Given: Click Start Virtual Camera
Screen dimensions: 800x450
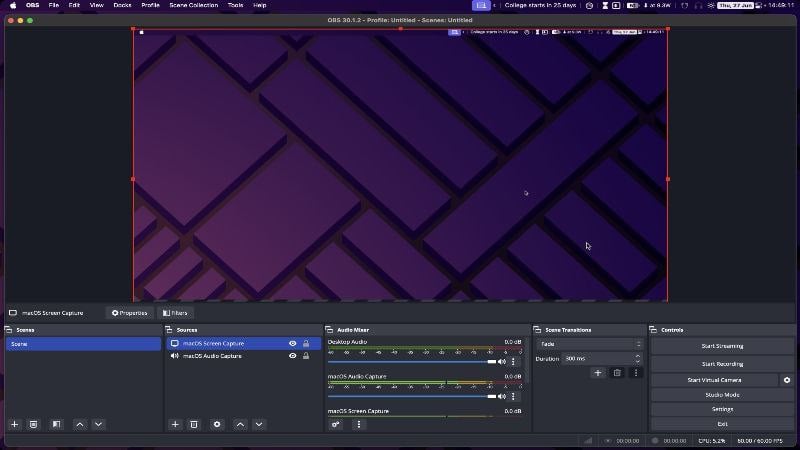Looking at the screenshot, I should [714, 380].
